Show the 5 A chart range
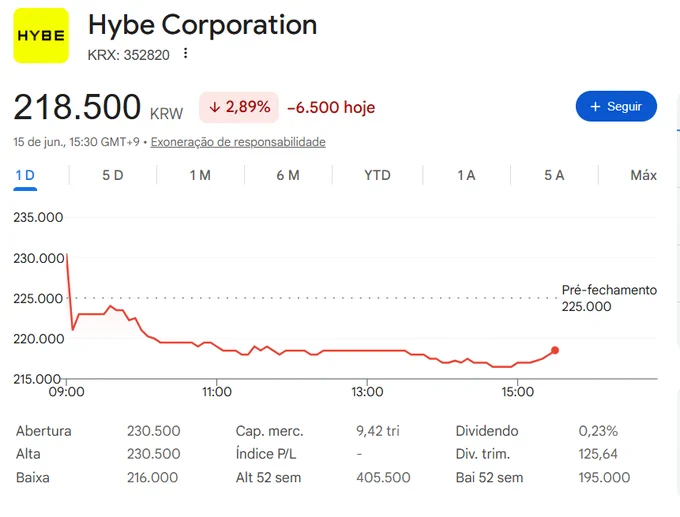 pyautogui.click(x=554, y=175)
